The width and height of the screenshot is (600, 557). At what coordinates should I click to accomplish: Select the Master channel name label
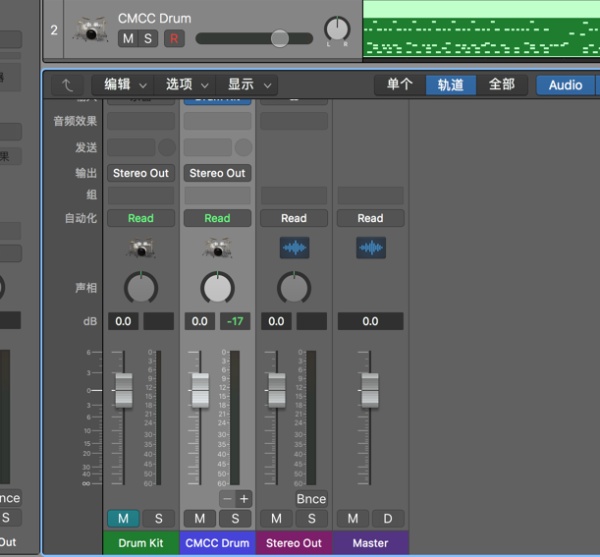[370, 543]
